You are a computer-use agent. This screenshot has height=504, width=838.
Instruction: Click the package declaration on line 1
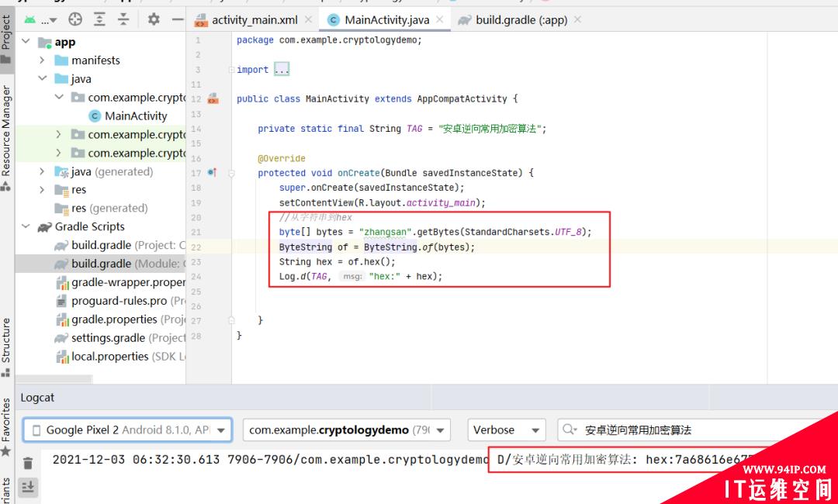point(329,40)
